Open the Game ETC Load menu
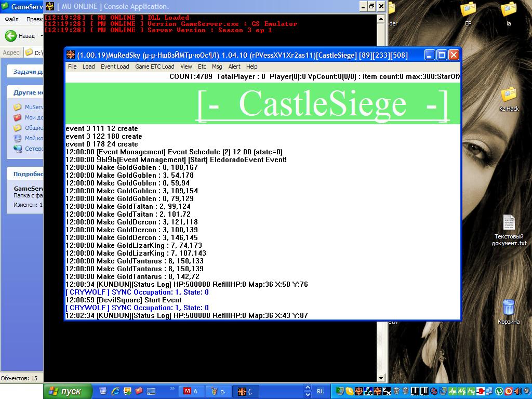 click(x=154, y=66)
